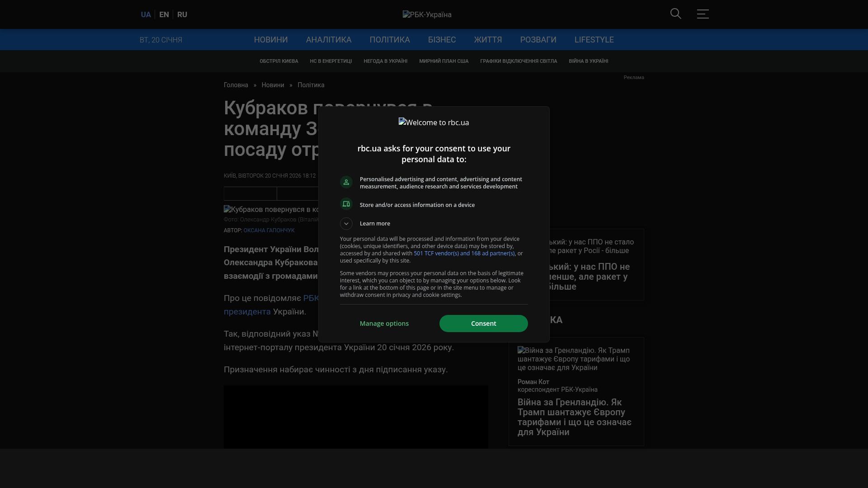Open author Оксана Гапончук page
868x488 pixels.
pos(269,230)
